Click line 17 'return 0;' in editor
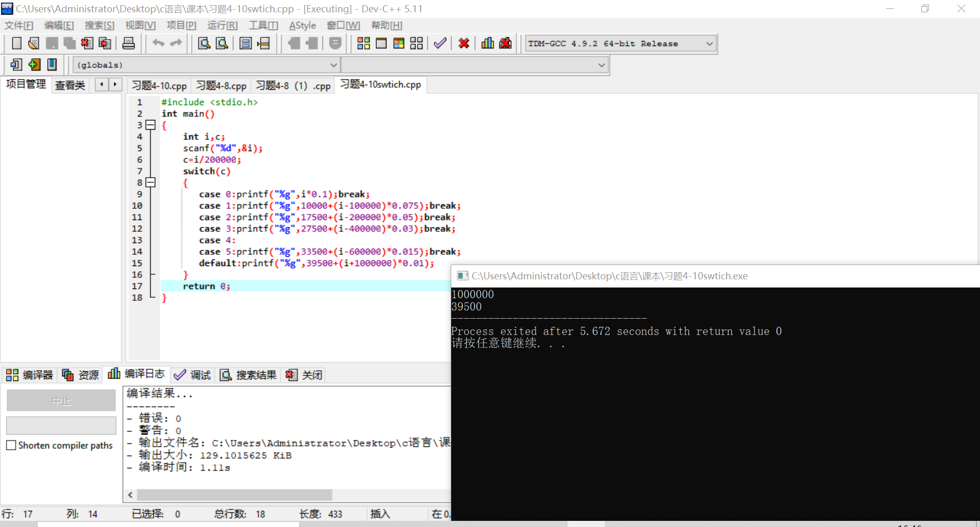The height and width of the screenshot is (527, 980). coord(206,286)
